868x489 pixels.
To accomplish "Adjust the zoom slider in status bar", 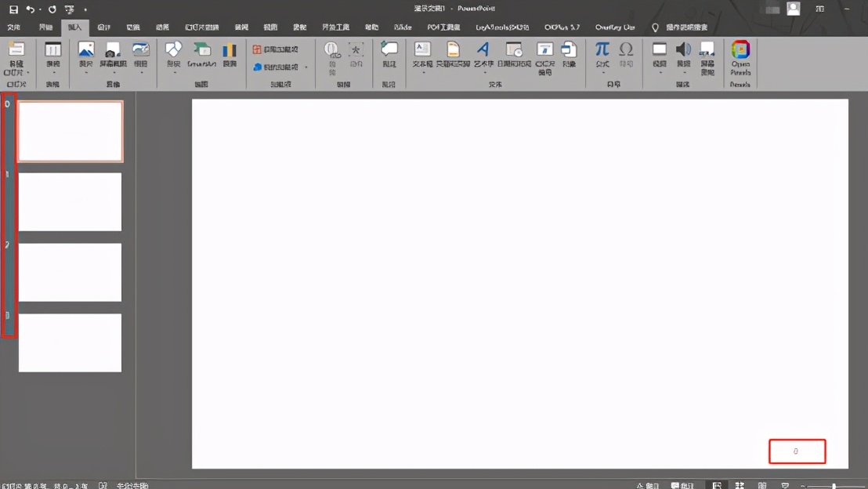I will [x=834, y=486].
